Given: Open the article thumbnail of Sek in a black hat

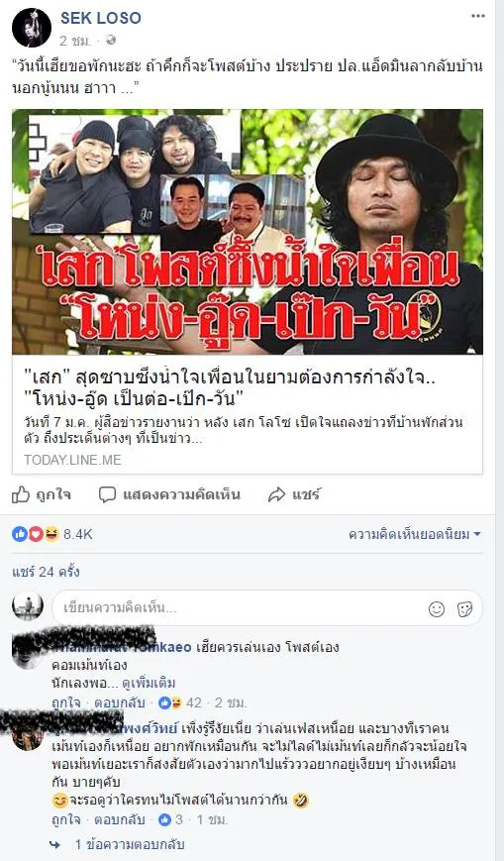Looking at the screenshot, I should tap(248, 232).
